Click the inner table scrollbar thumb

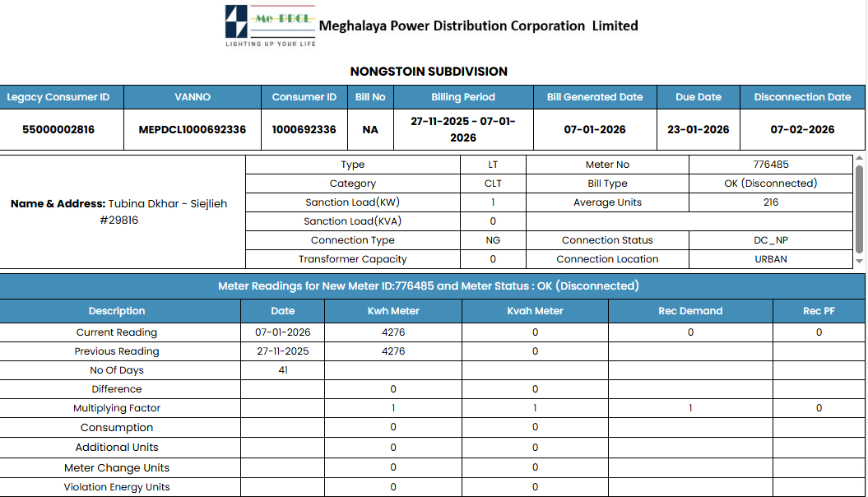[x=859, y=209]
